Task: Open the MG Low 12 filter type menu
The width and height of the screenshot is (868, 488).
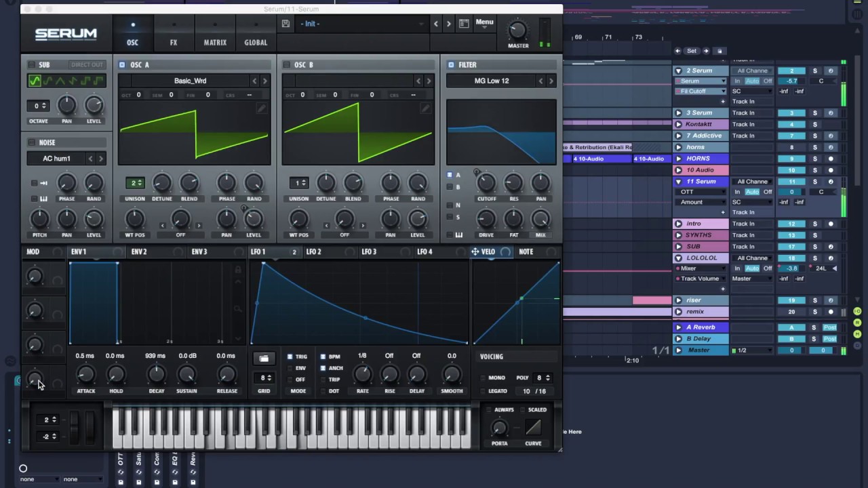Action: [491, 81]
